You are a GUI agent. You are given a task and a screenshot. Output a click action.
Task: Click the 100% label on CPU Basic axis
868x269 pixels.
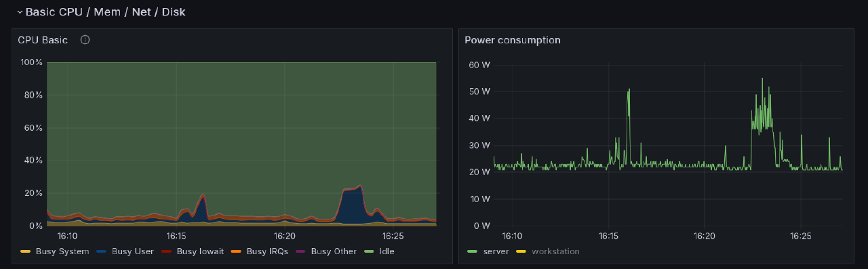[32, 62]
